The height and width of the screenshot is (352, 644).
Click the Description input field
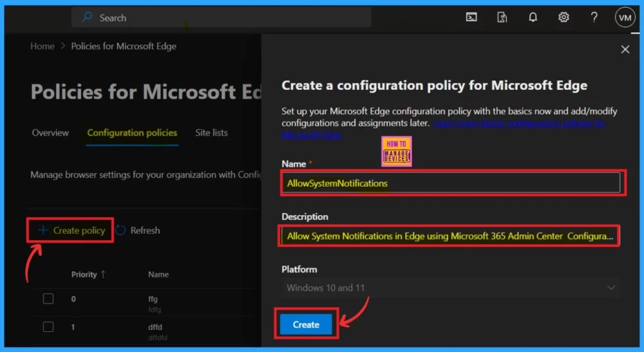click(x=450, y=236)
